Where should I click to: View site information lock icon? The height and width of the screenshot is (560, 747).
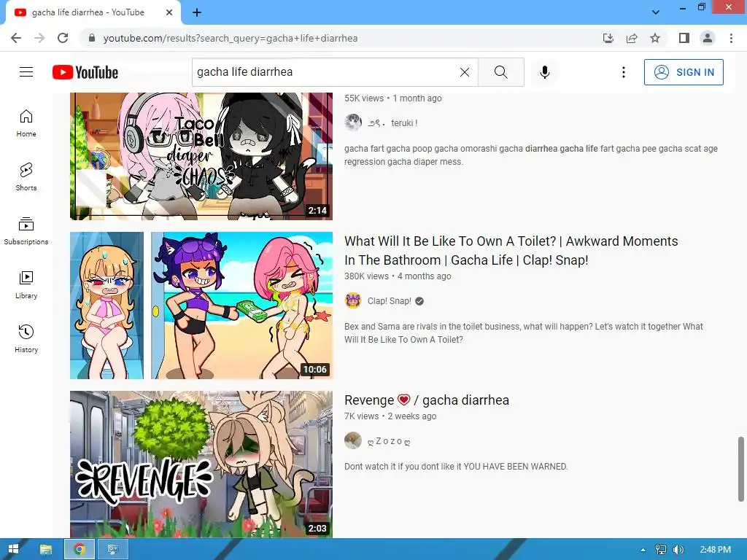click(x=92, y=38)
